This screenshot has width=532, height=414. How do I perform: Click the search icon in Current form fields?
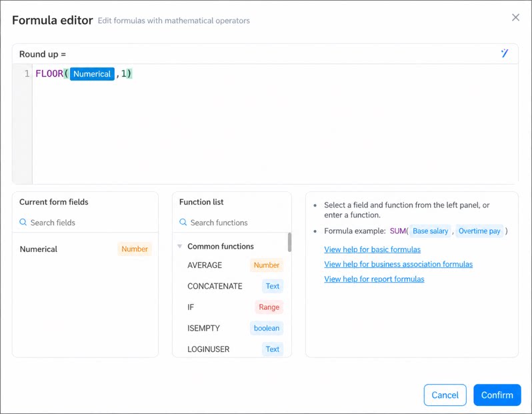[x=23, y=222]
